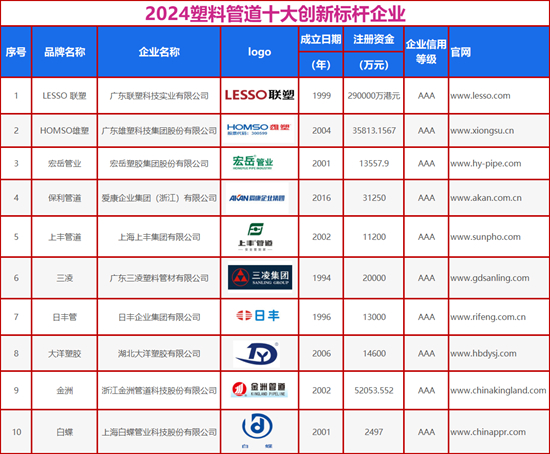Select the red and blue 日丰 logo
Viewport: 550px width, 454px height.
click(x=257, y=315)
